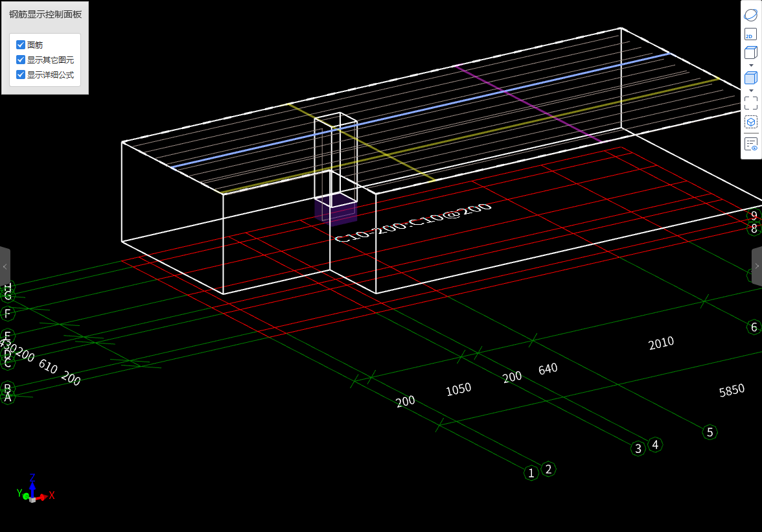
Task: Click axis bubble number 6
Action: coord(754,327)
